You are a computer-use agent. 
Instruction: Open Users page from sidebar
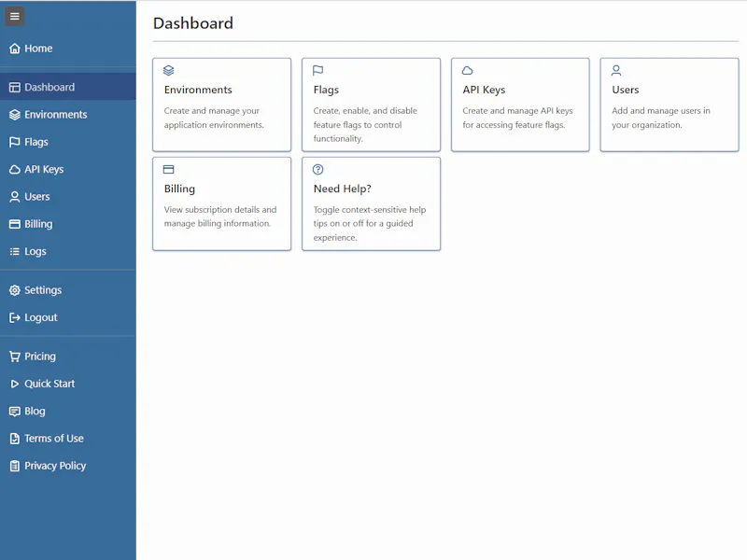67,197
